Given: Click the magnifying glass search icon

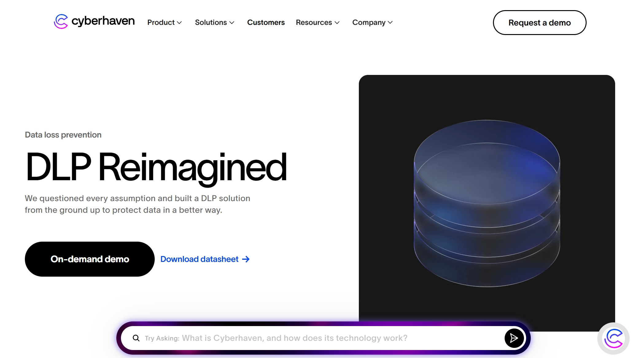Looking at the screenshot, I should pos(136,338).
